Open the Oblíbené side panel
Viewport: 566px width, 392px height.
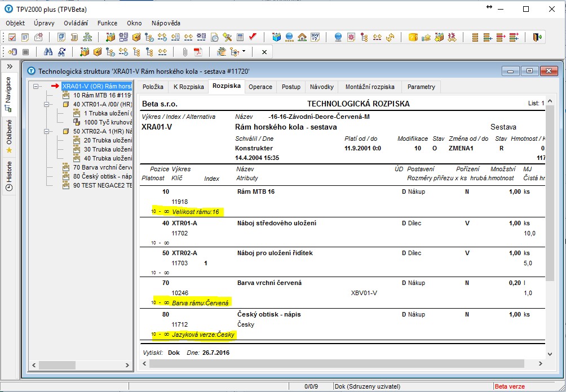pyautogui.click(x=9, y=136)
